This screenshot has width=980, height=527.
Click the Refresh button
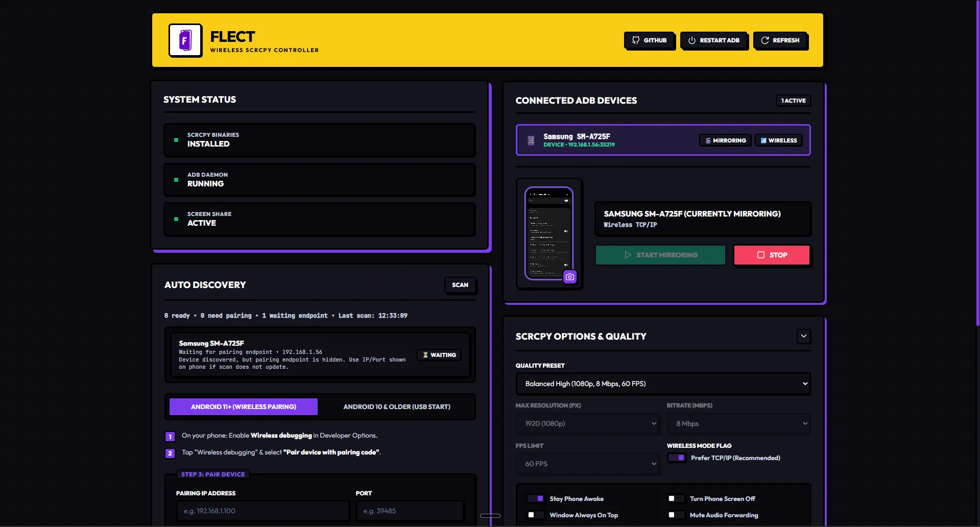tap(780, 40)
